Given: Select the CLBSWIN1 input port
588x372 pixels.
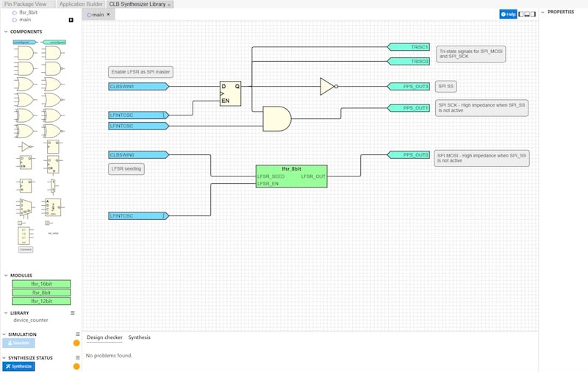Looking at the screenshot, I should (x=138, y=86).
